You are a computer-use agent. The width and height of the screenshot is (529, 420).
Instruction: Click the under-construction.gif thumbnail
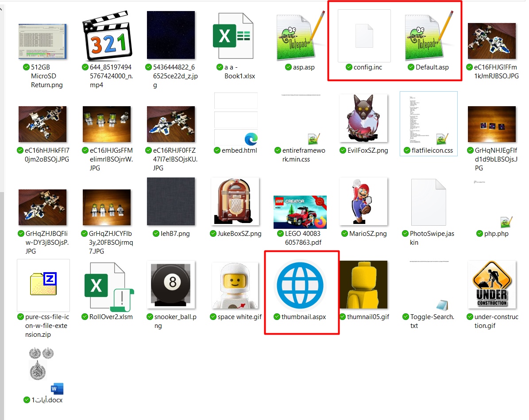tap(492, 285)
